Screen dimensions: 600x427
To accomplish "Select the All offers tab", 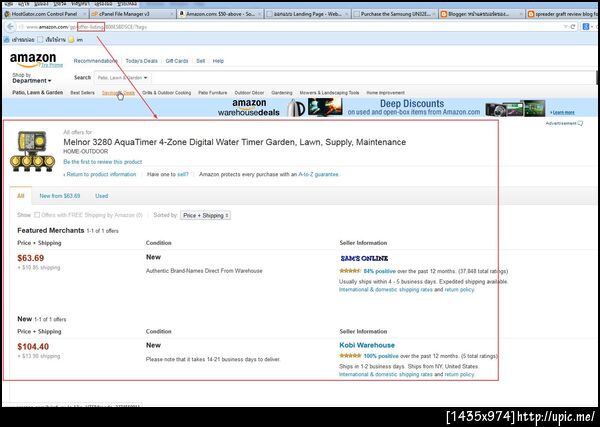I will click(x=21, y=196).
